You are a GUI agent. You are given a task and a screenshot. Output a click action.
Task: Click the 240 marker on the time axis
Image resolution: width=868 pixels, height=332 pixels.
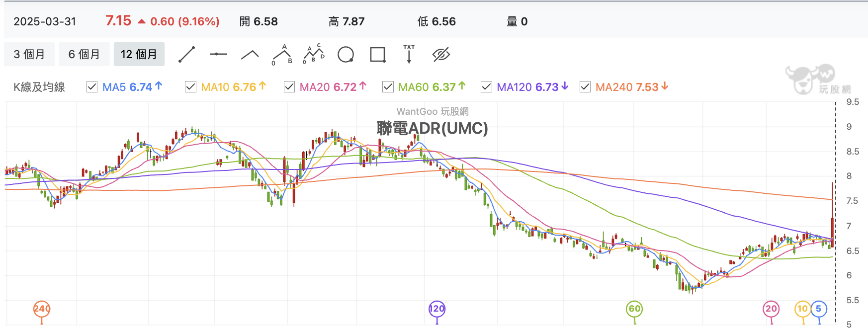click(x=42, y=309)
